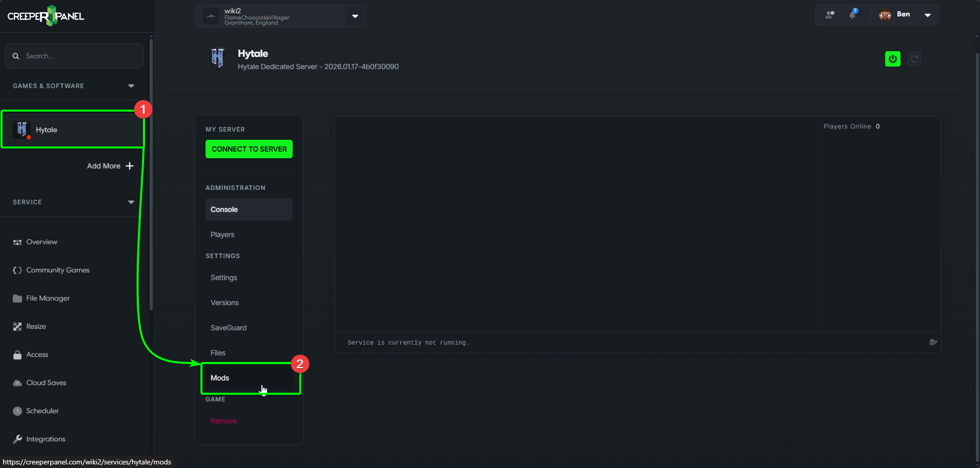Viewport: 980px width, 468px height.
Task: Click the green power button
Action: (892, 59)
